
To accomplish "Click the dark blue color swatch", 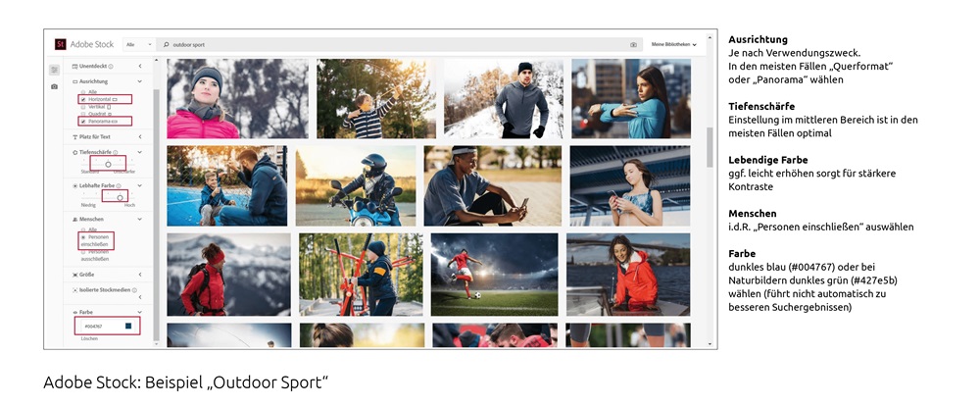I will point(127,326).
